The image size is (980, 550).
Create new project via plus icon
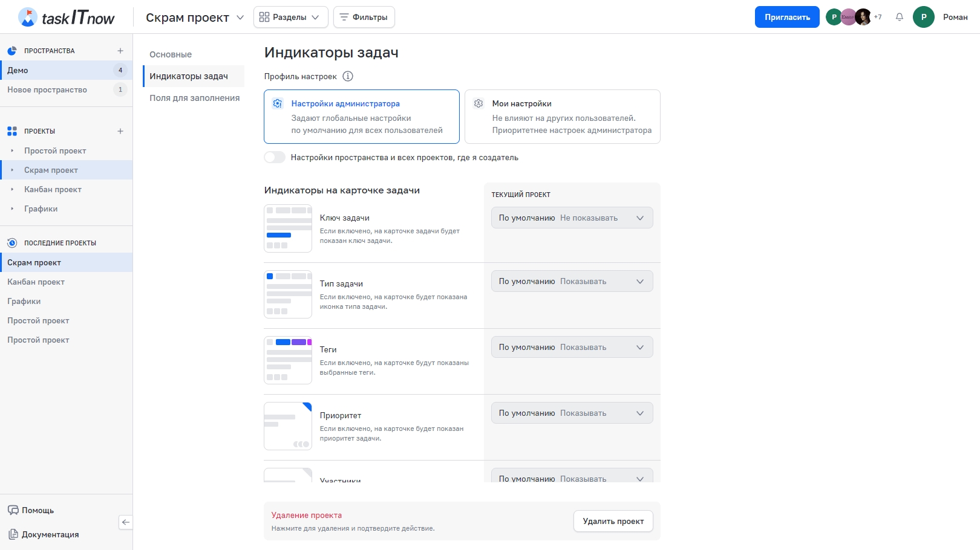click(x=120, y=131)
